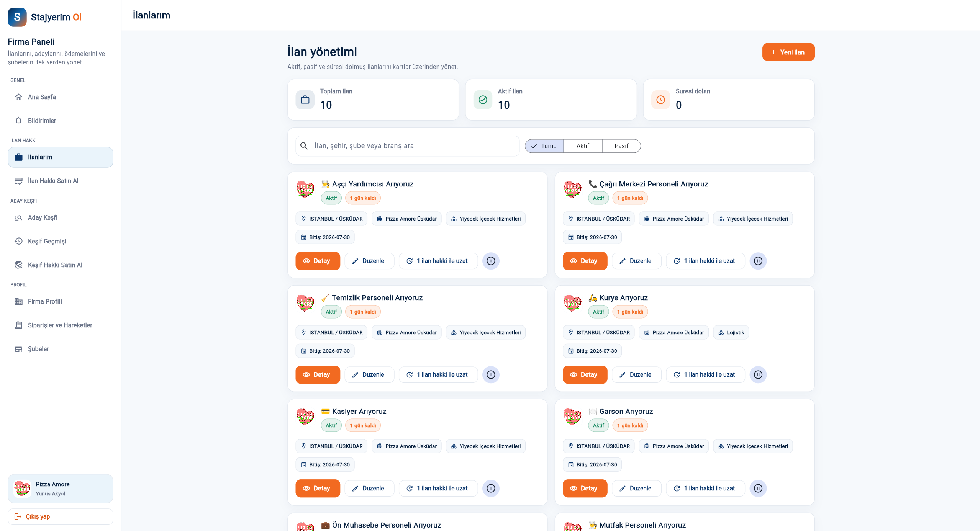Click the Toplam ilan briefcase icon
The height and width of the screenshot is (531, 980).
305,100
